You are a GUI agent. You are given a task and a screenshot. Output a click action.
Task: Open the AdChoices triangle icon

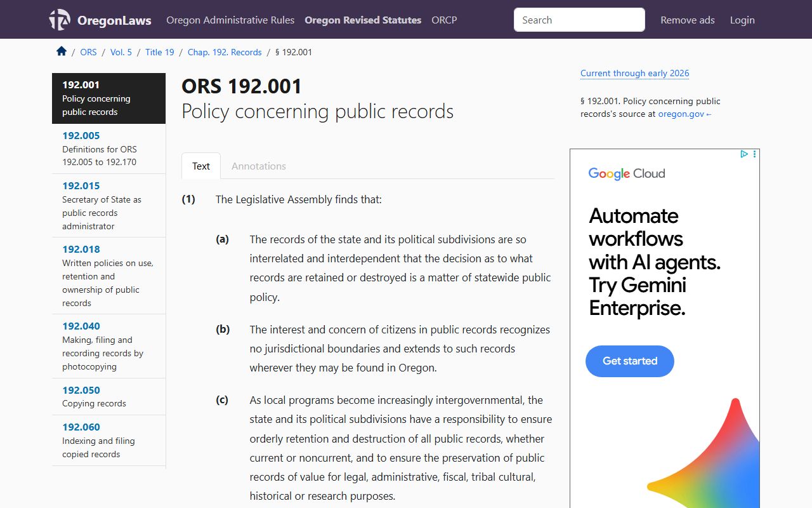click(744, 154)
